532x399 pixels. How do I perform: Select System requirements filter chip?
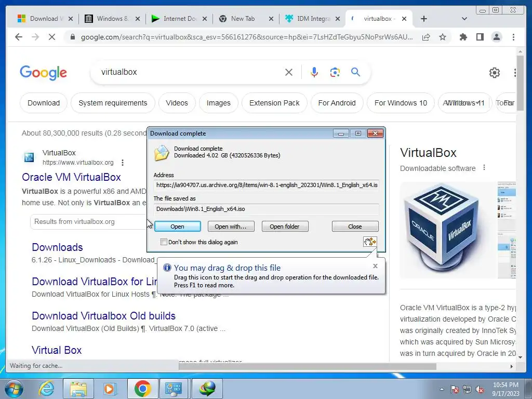click(113, 103)
